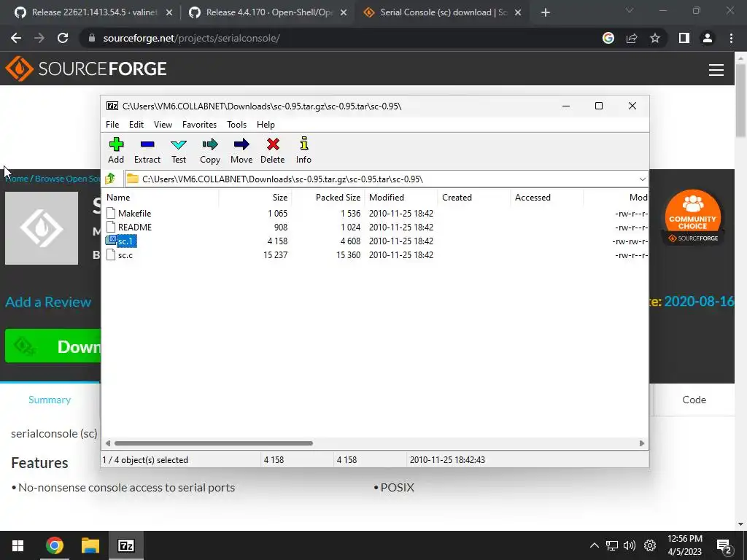This screenshot has width=747, height=560.
Task: Select the sc.c file icon
Action: [111, 254]
